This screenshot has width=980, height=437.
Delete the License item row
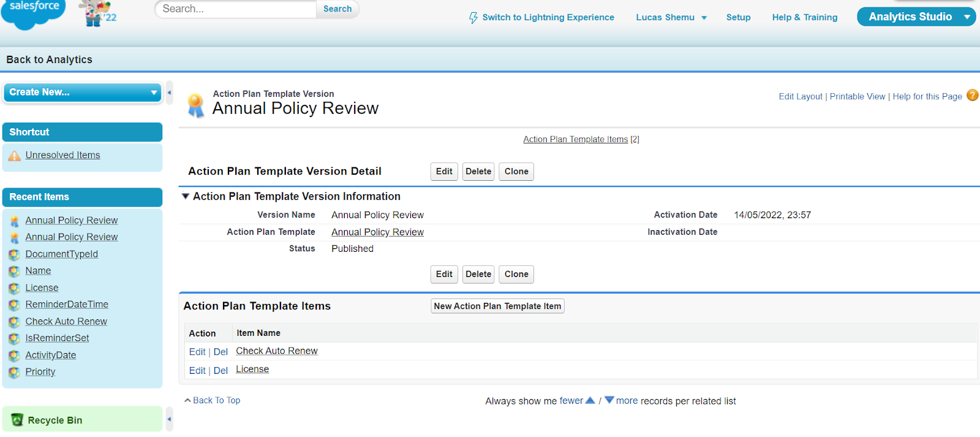click(x=221, y=371)
